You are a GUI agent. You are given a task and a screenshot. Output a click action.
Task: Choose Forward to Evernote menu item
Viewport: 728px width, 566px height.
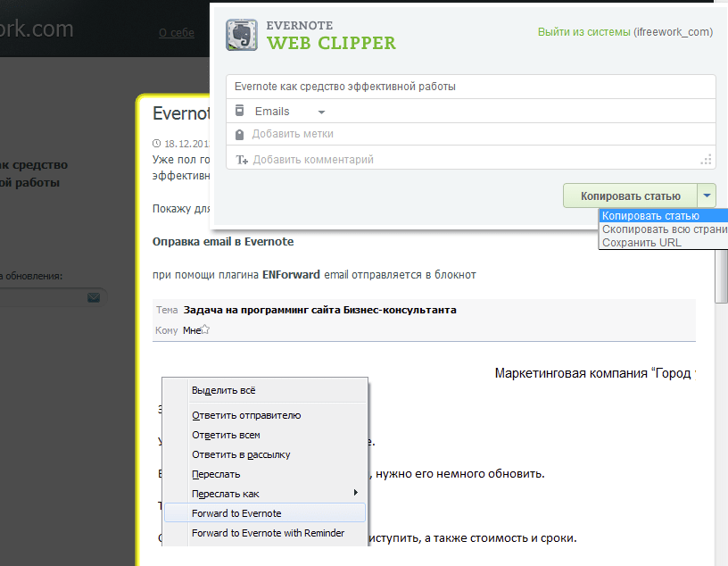(x=265, y=513)
